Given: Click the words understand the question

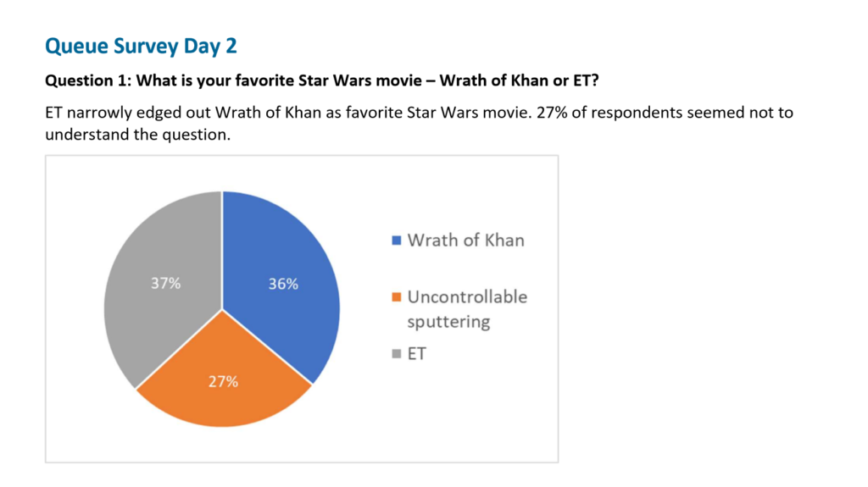Looking at the screenshot, I should 137,135.
